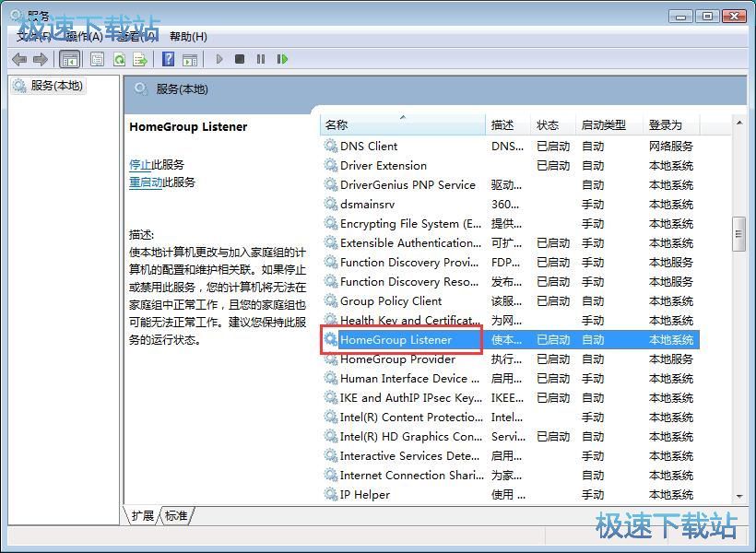Sort by the 登录为 column header
Screen dimensions: 756x553
click(671, 124)
